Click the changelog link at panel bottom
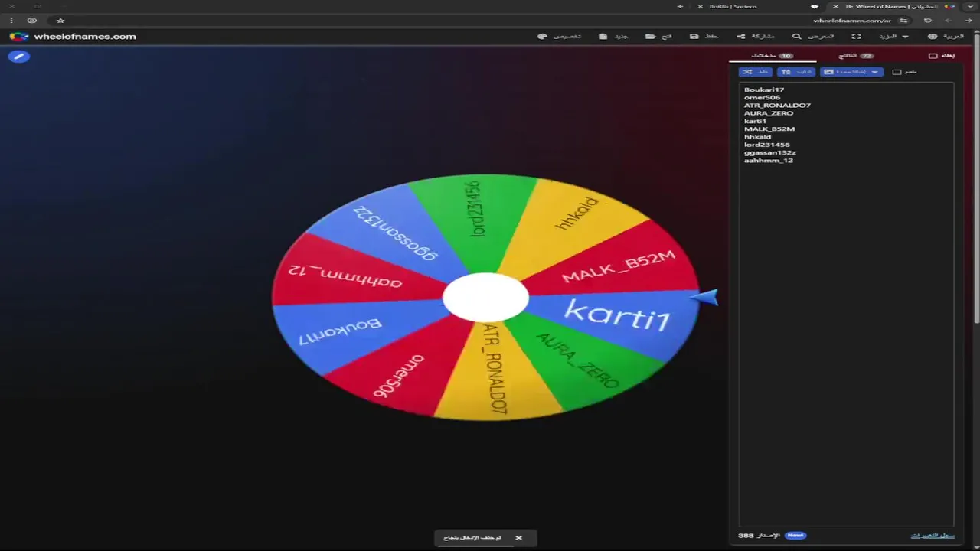This screenshot has height=551, width=980. point(933,536)
